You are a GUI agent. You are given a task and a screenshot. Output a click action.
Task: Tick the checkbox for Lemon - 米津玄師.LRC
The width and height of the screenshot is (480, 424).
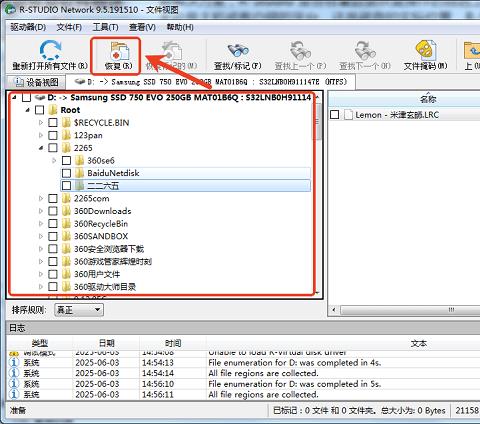335,115
